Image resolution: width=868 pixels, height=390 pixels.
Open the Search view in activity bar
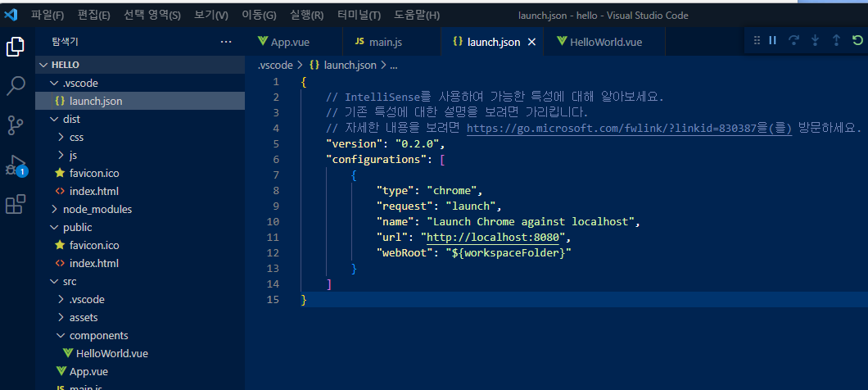point(16,85)
